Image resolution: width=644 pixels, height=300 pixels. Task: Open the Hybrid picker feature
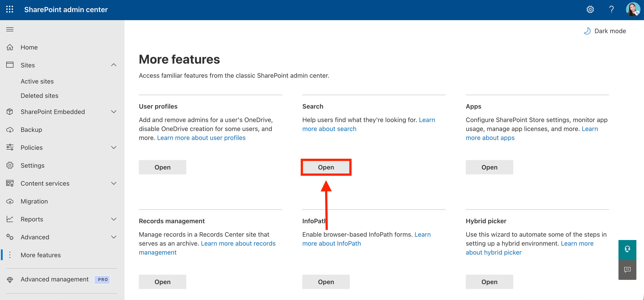click(489, 282)
